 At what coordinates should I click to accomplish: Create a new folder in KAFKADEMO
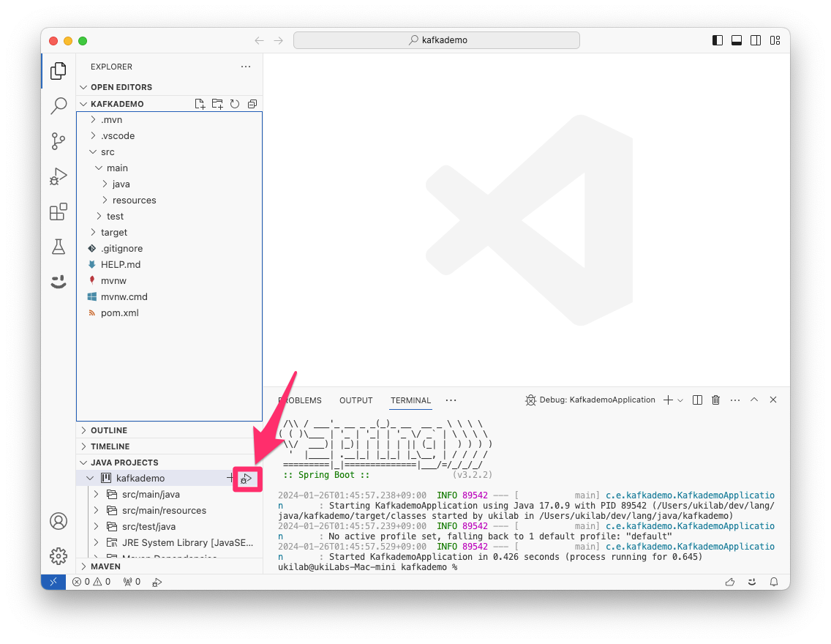tap(217, 104)
